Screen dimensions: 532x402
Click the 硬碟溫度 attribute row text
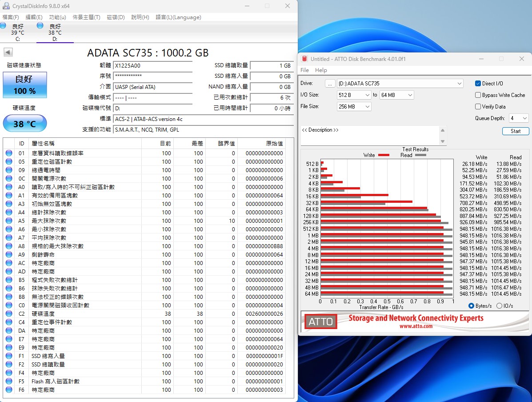[43, 314]
